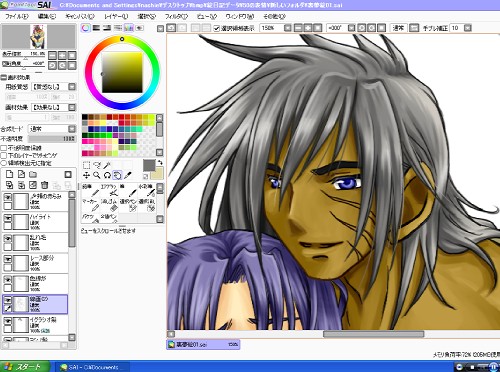This screenshot has height=372, width=500.
Task: Choose the watercolor (水彩筆) brush
Action: [x=147, y=190]
